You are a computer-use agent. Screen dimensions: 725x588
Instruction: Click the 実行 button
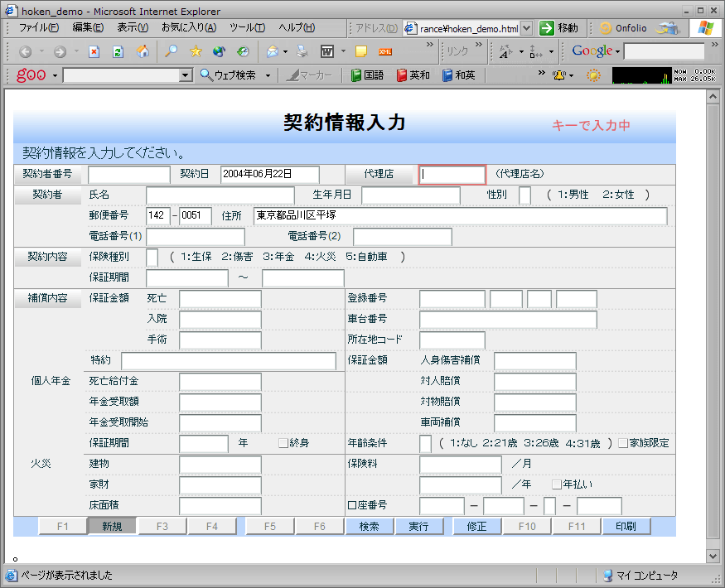[x=419, y=527]
